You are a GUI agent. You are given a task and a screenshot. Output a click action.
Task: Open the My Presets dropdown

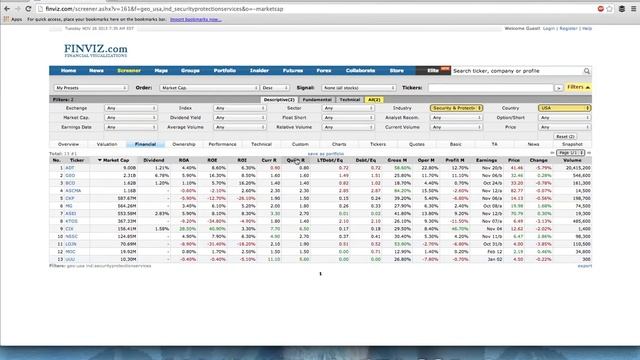(x=91, y=88)
